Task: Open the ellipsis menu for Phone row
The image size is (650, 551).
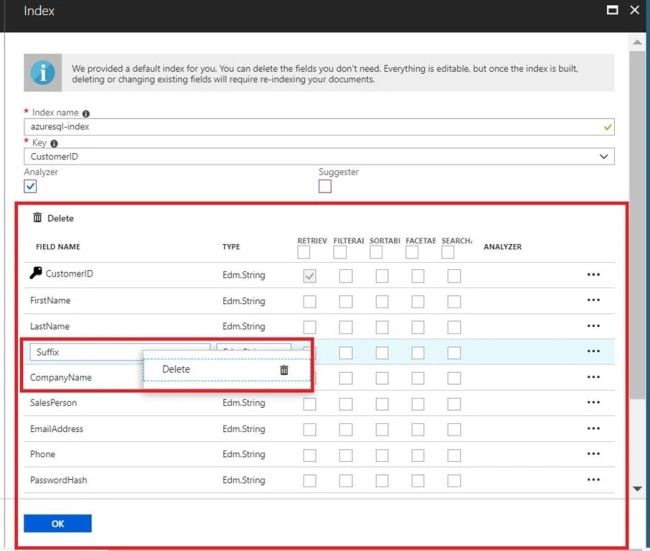Action: [x=593, y=454]
